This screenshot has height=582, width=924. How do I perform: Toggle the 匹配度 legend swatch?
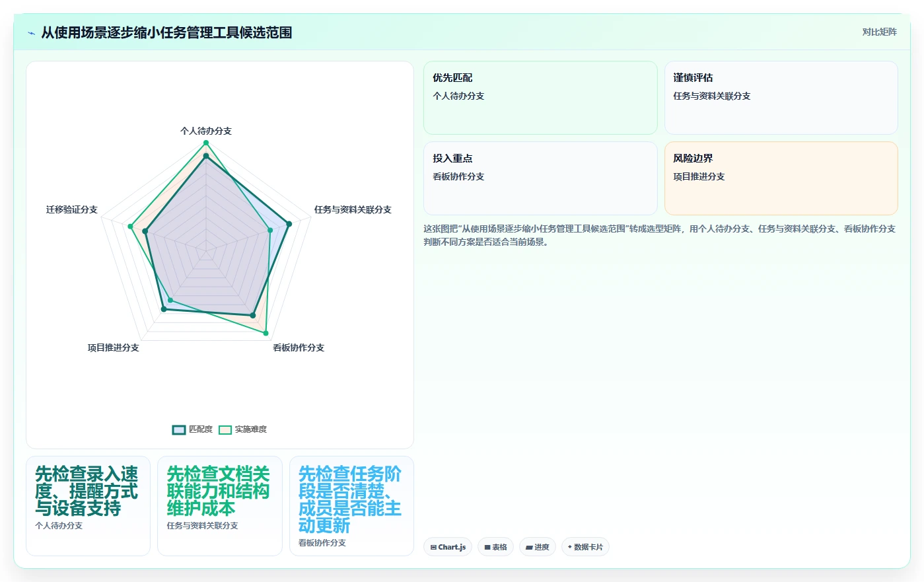(x=179, y=430)
